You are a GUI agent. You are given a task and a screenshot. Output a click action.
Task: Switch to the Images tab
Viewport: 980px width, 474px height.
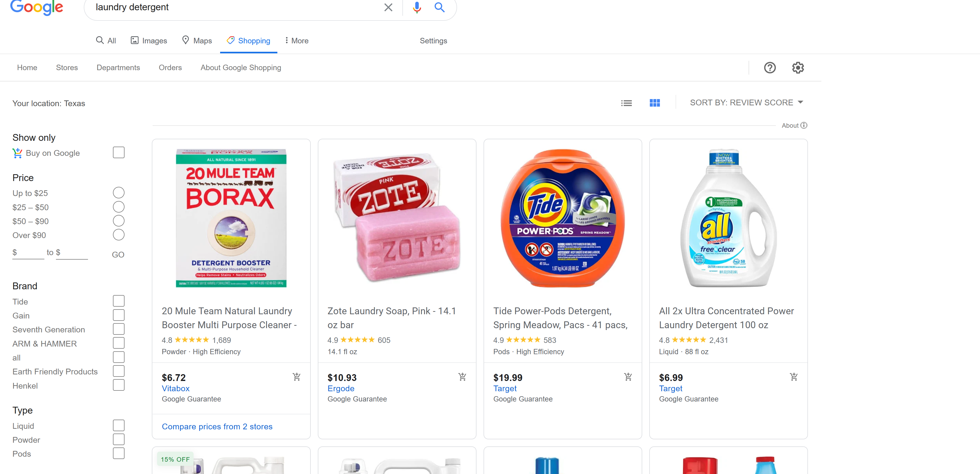tap(149, 41)
